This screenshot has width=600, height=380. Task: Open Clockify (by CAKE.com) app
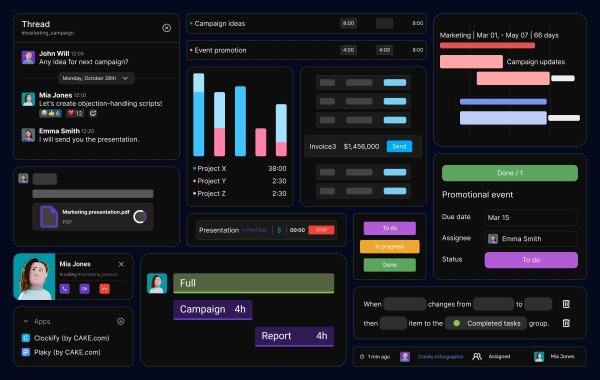point(72,338)
